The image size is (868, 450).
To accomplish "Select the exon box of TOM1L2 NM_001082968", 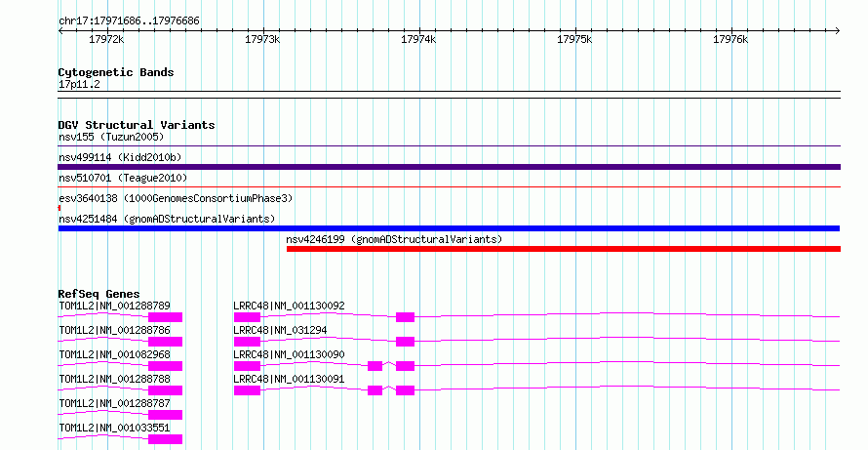I will 166,366.
